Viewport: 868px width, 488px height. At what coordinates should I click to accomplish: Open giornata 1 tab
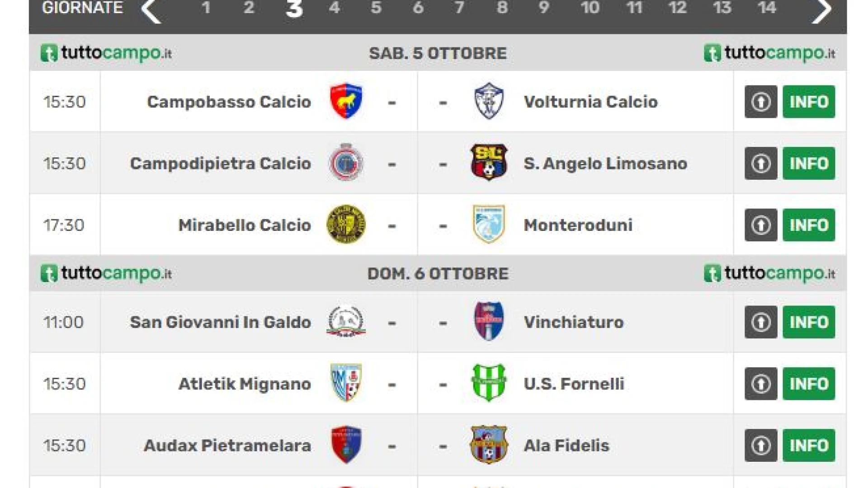click(206, 8)
